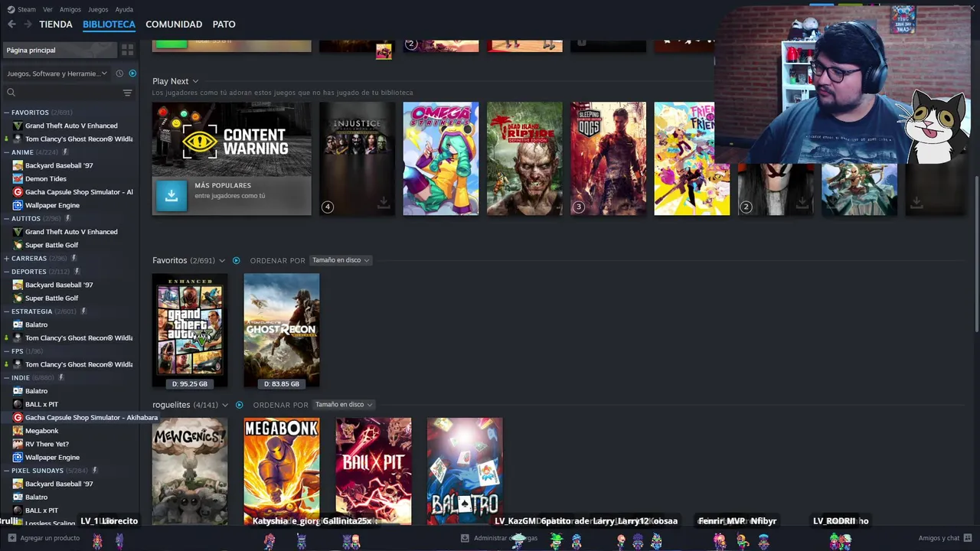The height and width of the screenshot is (551, 980).
Task: Click lightning icon next to CARRERAS collection
Action: point(73,259)
